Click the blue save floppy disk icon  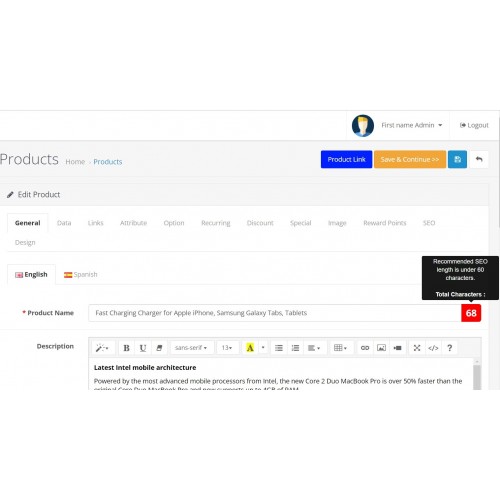pos(457,159)
